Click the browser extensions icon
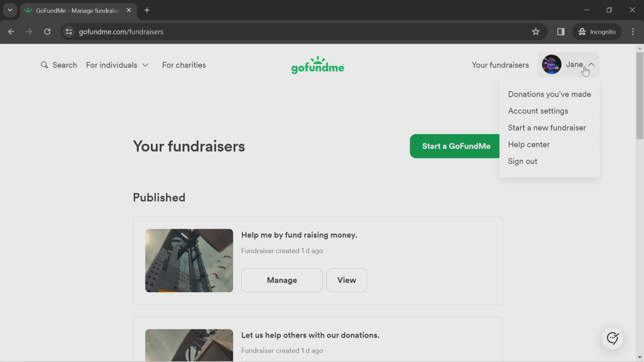 [x=560, y=31]
